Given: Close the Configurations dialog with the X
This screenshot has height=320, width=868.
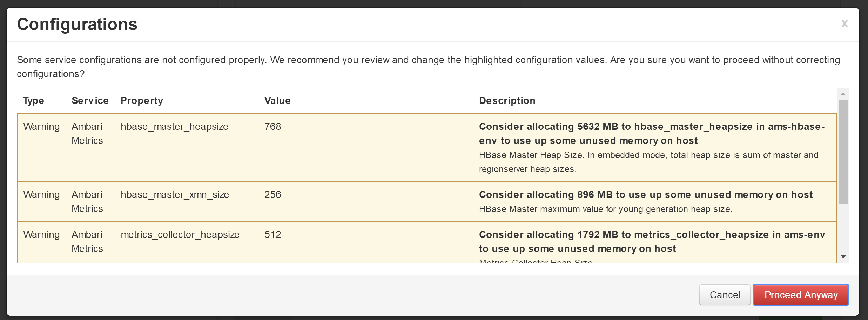Looking at the screenshot, I should [844, 24].
